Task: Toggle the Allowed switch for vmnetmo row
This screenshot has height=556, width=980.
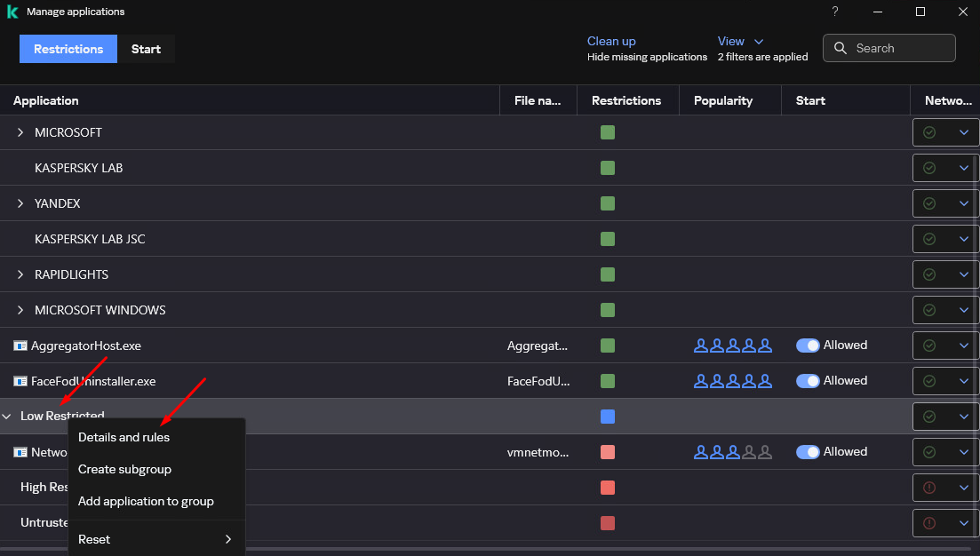Action: pyautogui.click(x=808, y=452)
